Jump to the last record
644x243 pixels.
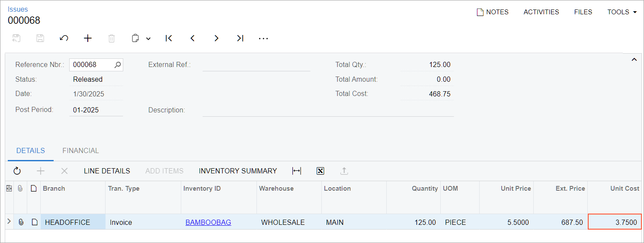tap(240, 38)
